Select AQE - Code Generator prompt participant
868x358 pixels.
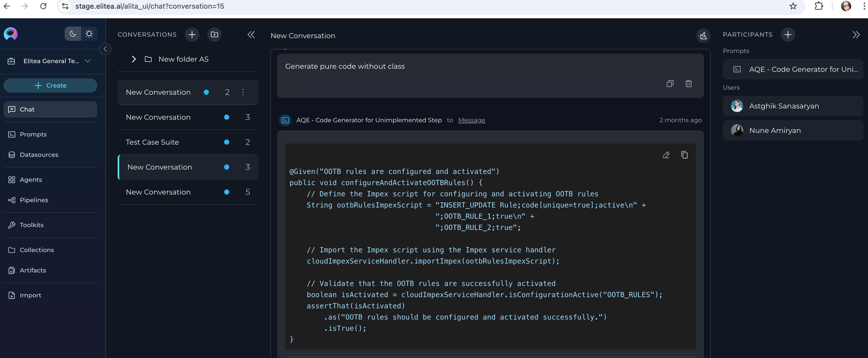793,69
